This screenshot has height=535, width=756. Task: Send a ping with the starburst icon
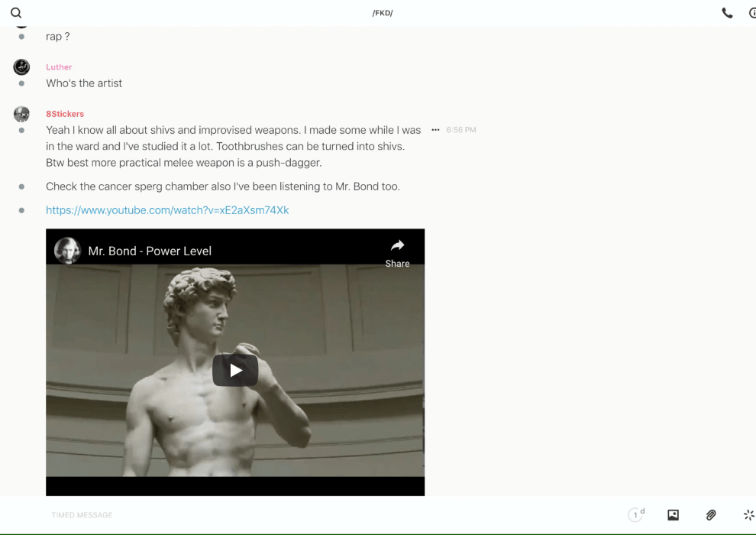[748, 515]
